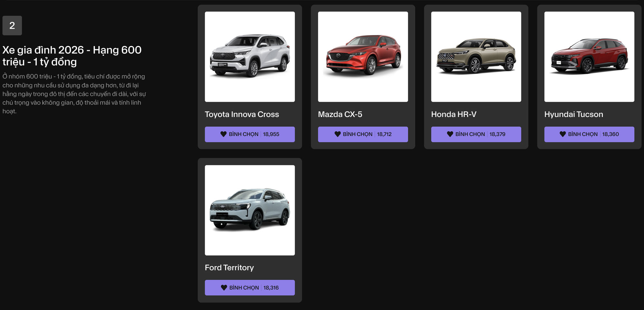644x310 pixels.
Task: Vote for Toyota Innova Cross with Bình Chọn
Action: click(x=250, y=134)
